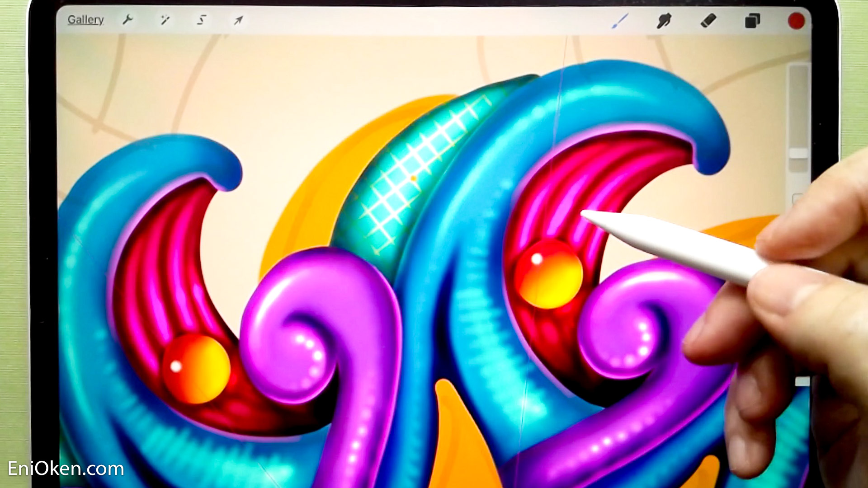Viewport: 868px width, 488px height.
Task: Activate the Transform arrow tool
Action: pyautogui.click(x=238, y=20)
